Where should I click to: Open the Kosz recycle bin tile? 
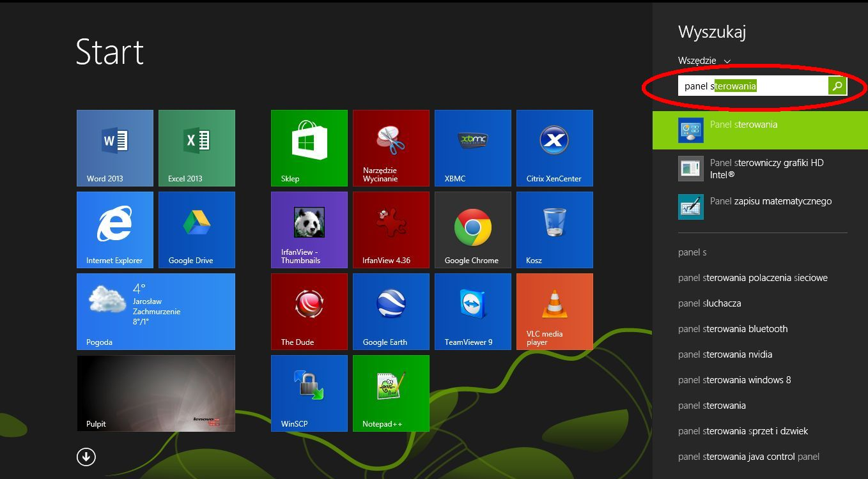tap(555, 230)
